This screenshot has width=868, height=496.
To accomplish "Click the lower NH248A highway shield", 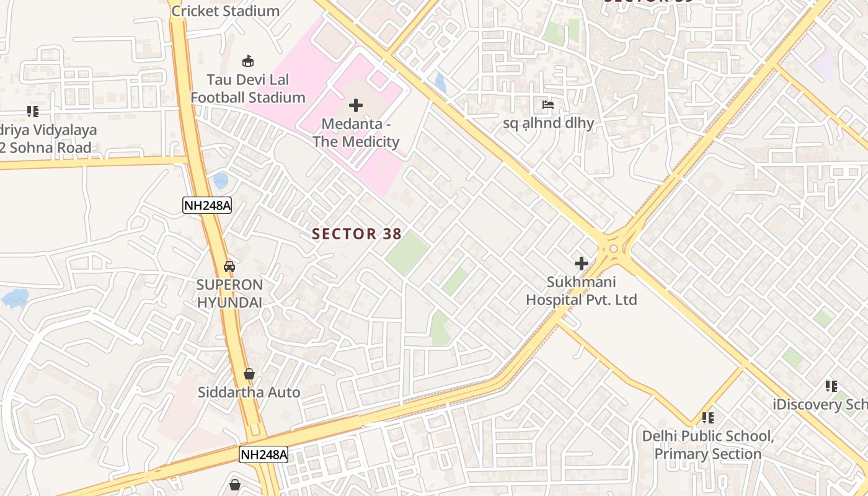I will pos(264,454).
